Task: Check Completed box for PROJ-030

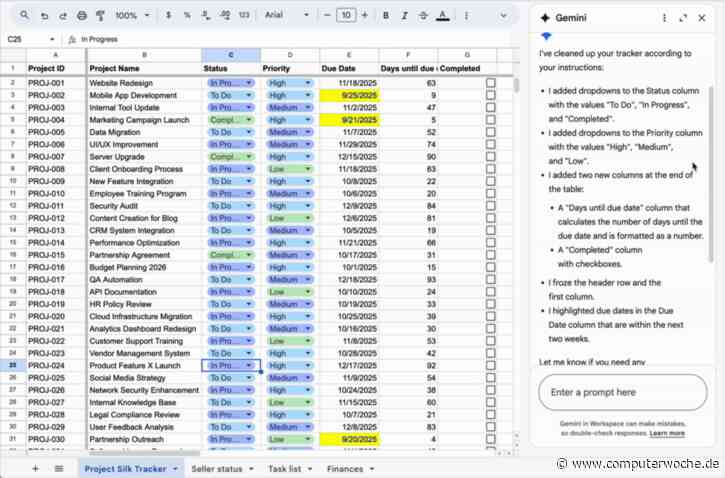Action: (491, 440)
